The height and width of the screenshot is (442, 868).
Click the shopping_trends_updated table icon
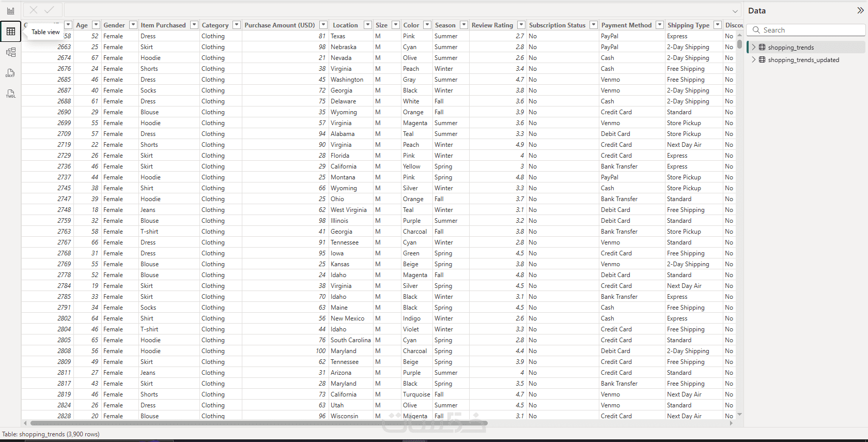tap(762, 60)
